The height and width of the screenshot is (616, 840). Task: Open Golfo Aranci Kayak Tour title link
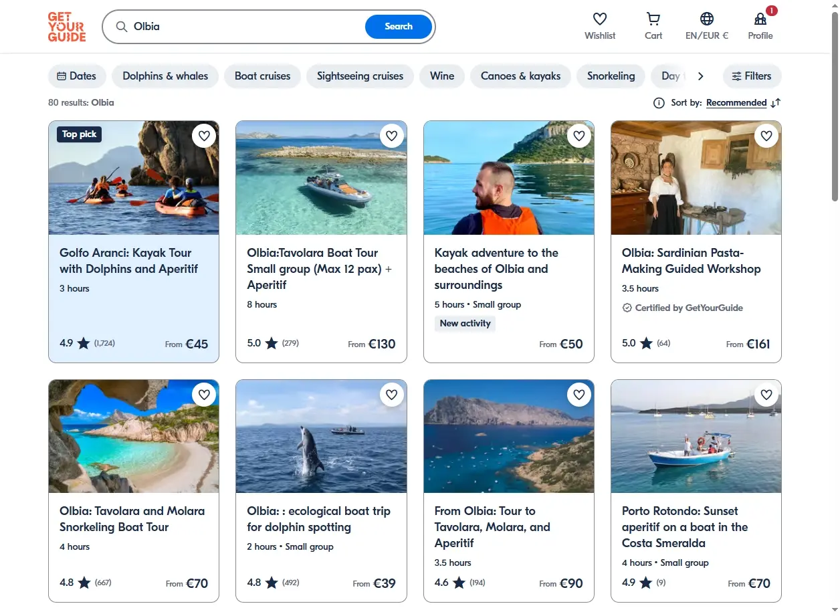coord(129,261)
